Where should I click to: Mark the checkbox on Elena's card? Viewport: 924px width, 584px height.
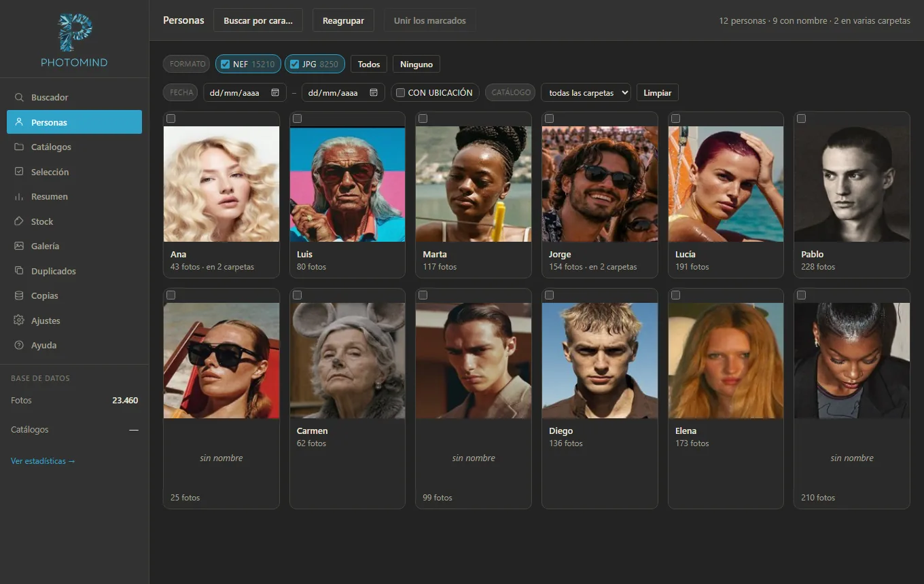(x=675, y=295)
